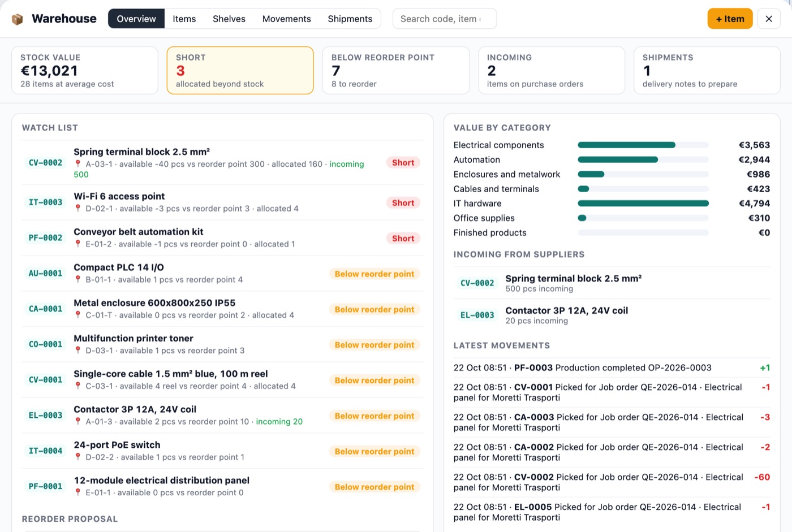Image resolution: width=792 pixels, height=532 pixels.
Task: Click the €4,794 IT hardware value
Action: (x=755, y=204)
